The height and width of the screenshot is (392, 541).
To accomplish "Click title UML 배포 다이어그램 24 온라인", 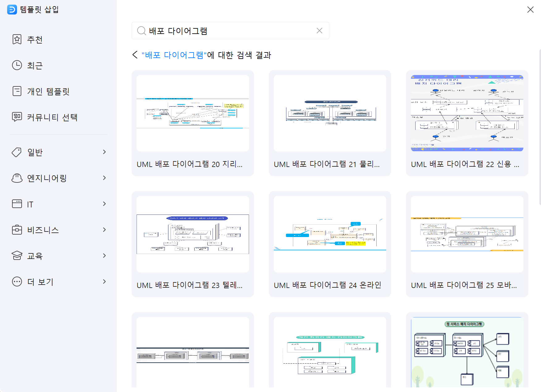I will click(x=328, y=285).
